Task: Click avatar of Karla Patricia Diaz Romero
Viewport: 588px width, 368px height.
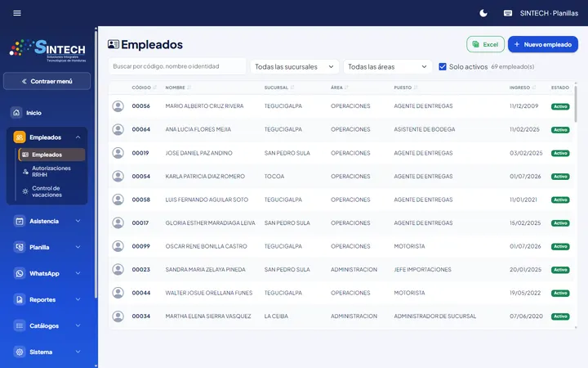Action: coord(118,176)
